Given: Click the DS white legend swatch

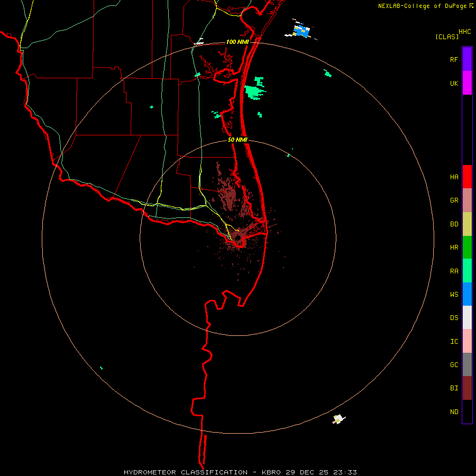Looking at the screenshot, I should pyautogui.click(x=467, y=317).
